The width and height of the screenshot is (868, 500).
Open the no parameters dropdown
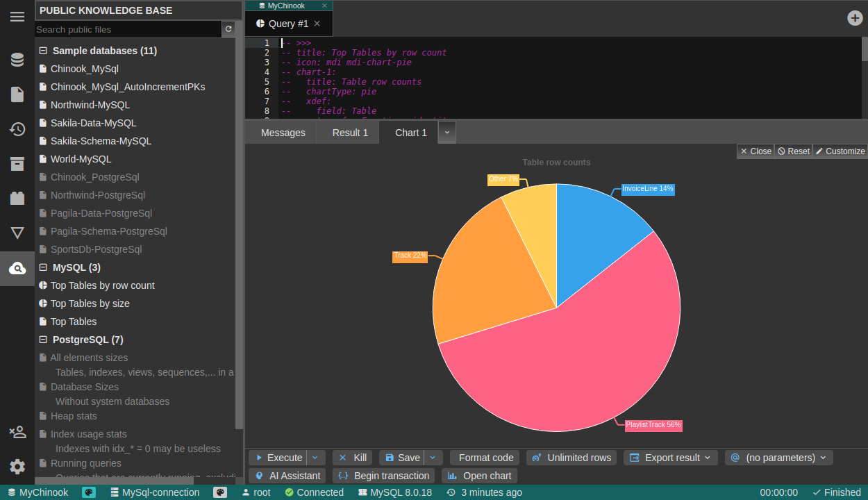pyautogui.click(x=779, y=458)
